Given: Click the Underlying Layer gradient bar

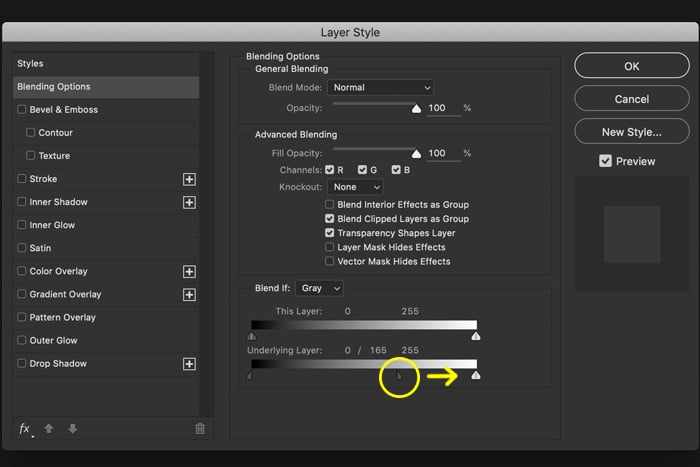Looking at the screenshot, I should point(364,364).
